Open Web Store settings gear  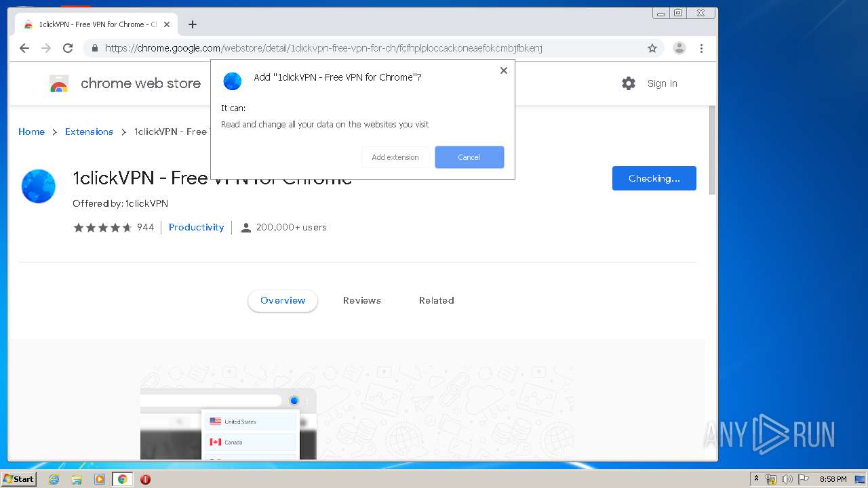point(629,83)
